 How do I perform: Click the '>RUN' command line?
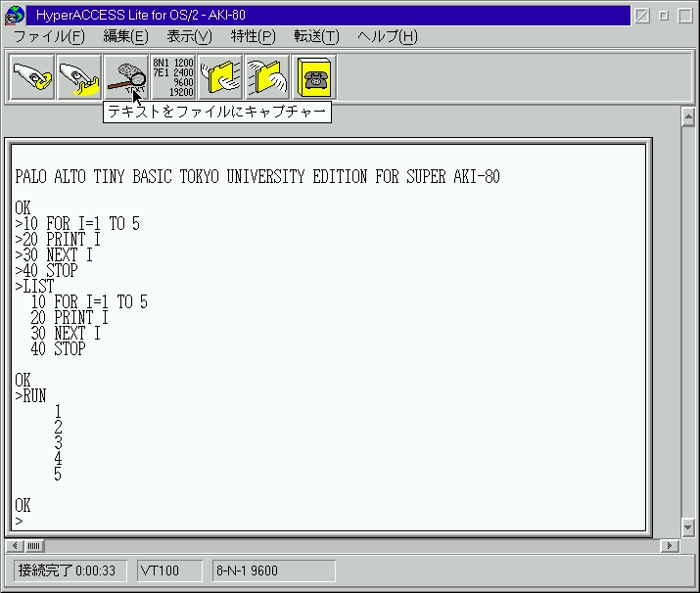click(x=30, y=395)
